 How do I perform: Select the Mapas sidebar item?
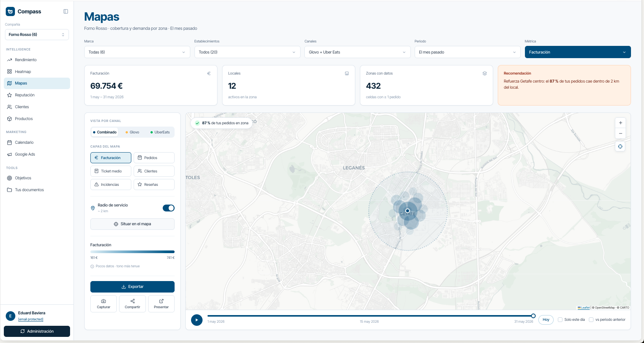(37, 83)
